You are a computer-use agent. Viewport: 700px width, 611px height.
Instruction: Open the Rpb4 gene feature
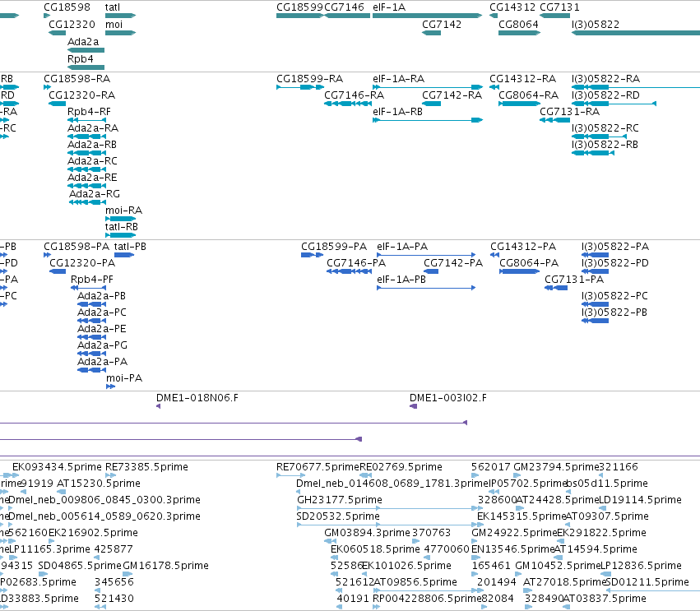click(x=86, y=67)
